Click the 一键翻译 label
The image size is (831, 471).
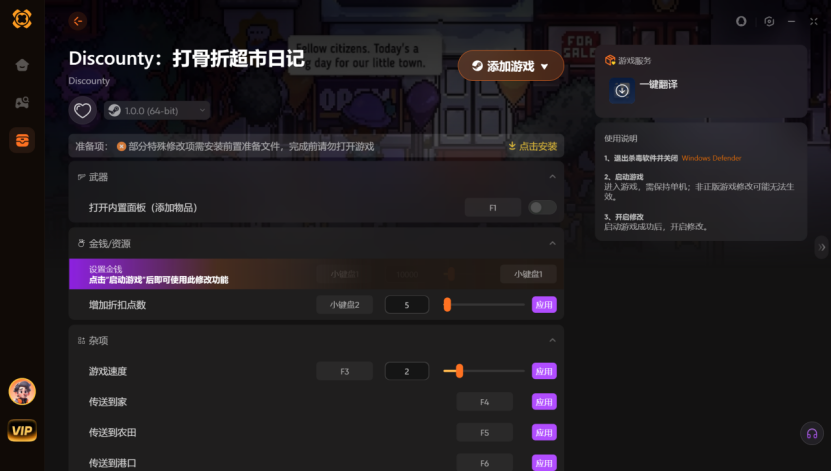click(658, 85)
